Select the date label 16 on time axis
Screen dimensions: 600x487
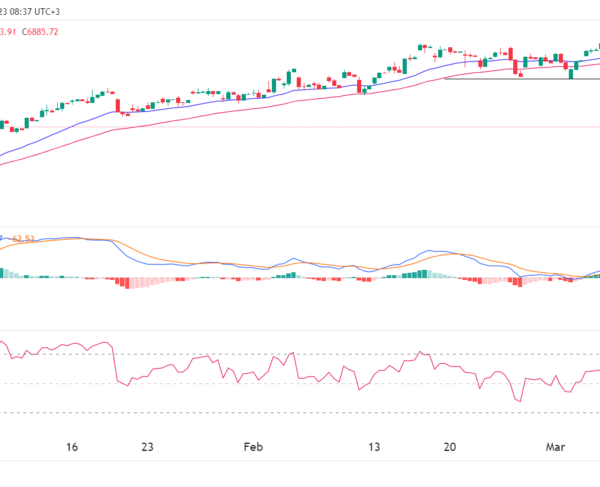pos(72,447)
